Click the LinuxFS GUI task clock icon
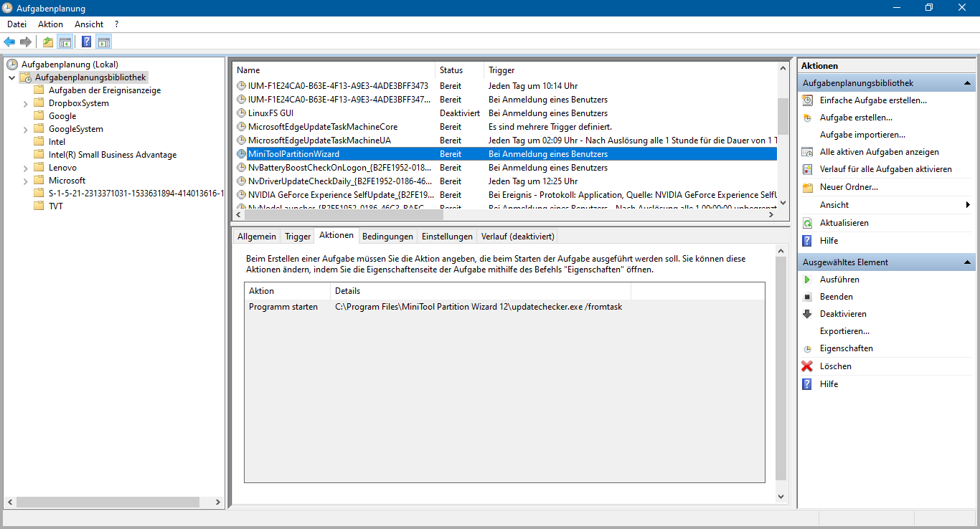The height and width of the screenshot is (529, 980). pos(242,113)
